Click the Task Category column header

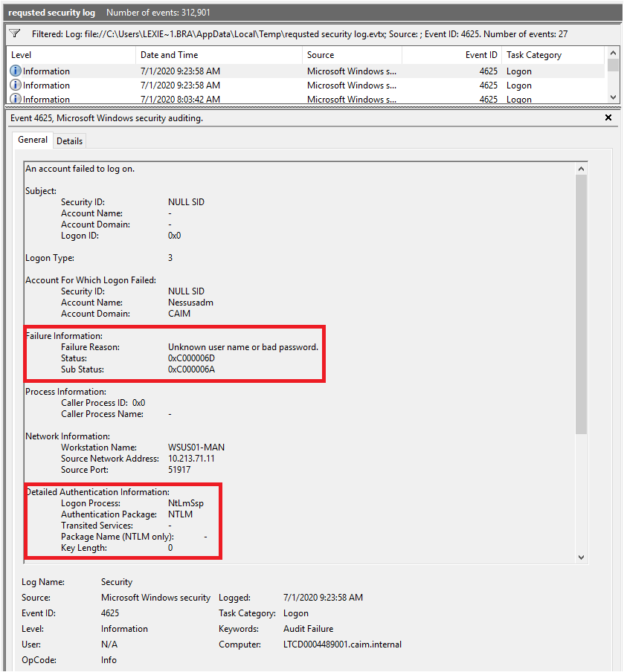tap(553, 55)
